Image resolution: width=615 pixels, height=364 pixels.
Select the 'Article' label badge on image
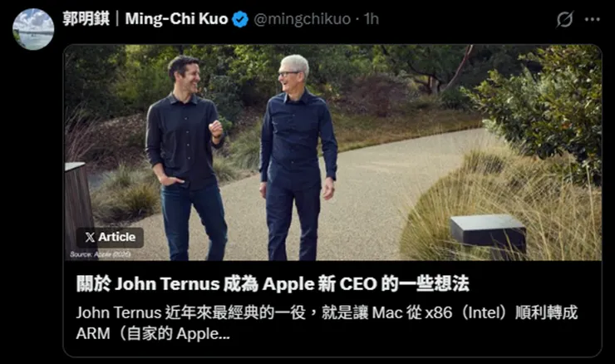(111, 238)
